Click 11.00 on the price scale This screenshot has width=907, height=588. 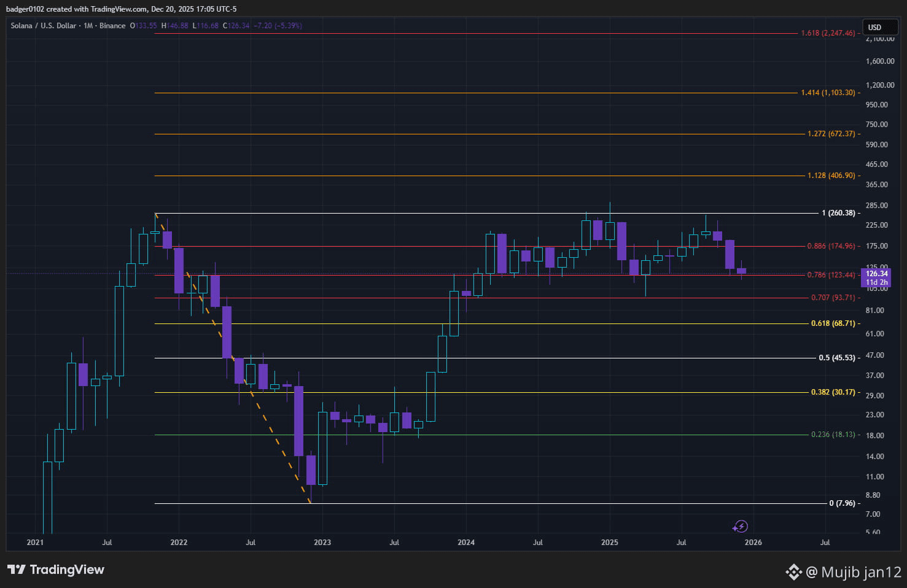[x=875, y=477]
